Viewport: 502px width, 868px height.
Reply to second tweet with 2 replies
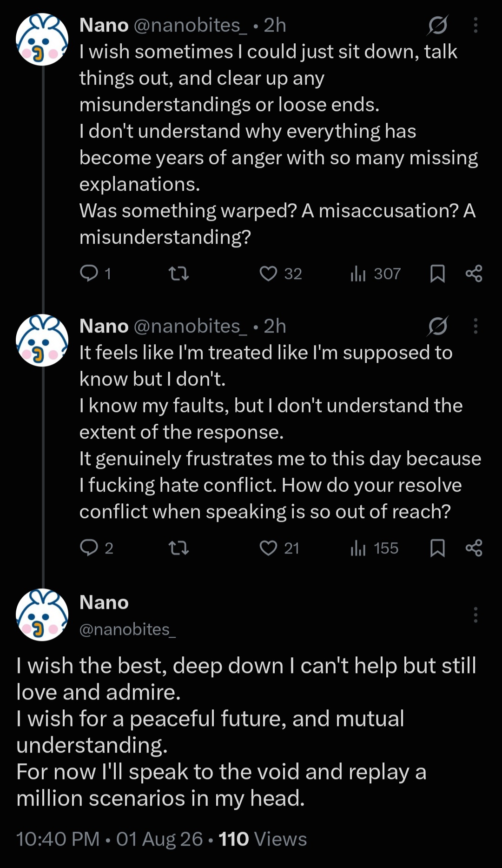(x=96, y=548)
